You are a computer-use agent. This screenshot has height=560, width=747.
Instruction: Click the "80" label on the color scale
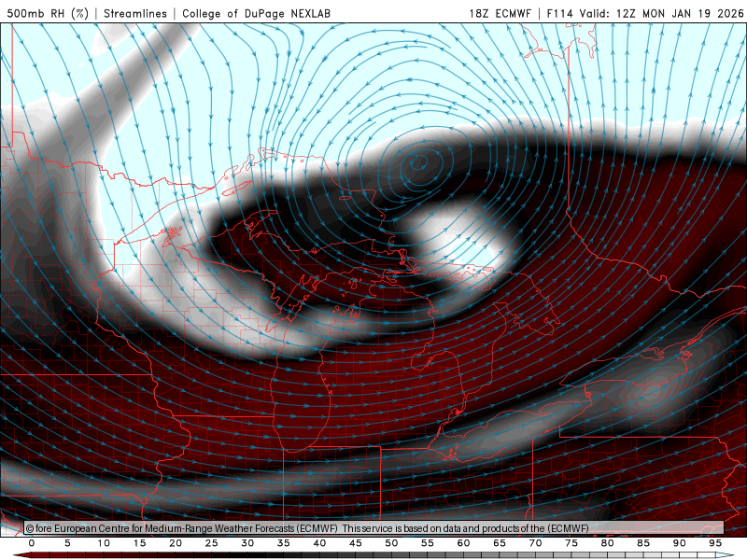coord(607,543)
